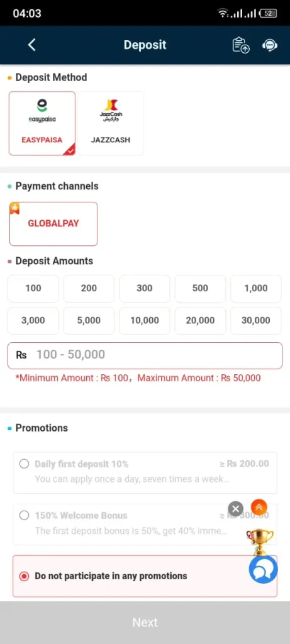Tap the star badge on GLOBALPAY
290x644 pixels.
[15, 209]
